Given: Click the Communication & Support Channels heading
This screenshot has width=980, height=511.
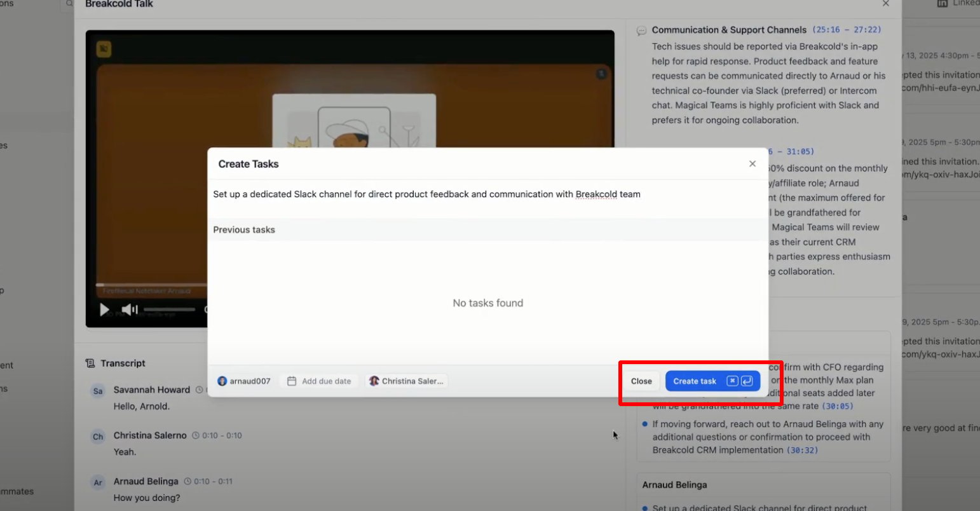Looking at the screenshot, I should pos(729,30).
